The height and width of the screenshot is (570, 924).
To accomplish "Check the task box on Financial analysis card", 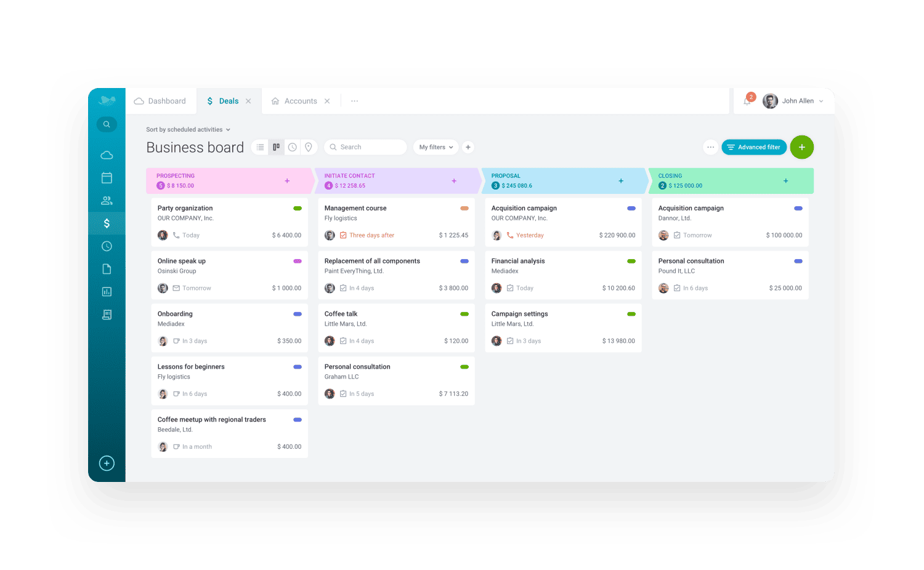I will (511, 287).
